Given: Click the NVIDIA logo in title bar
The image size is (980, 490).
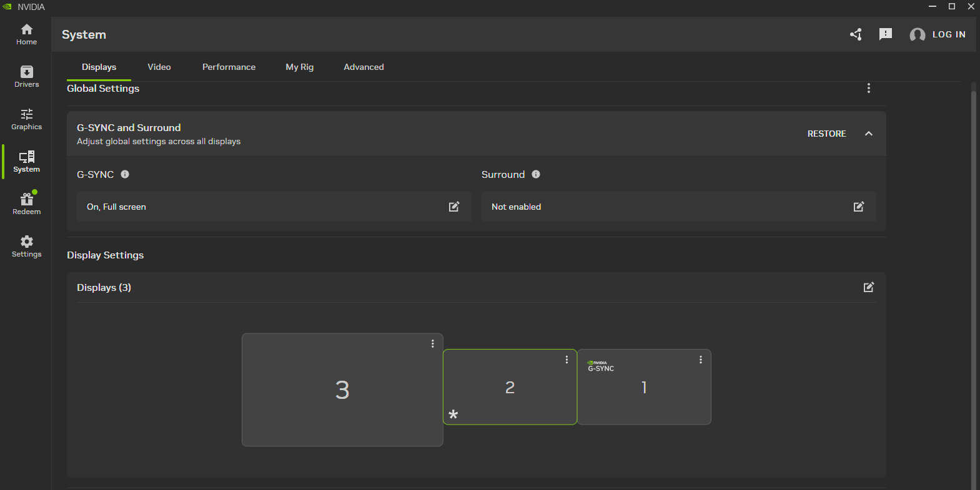Looking at the screenshot, I should click(x=7, y=7).
